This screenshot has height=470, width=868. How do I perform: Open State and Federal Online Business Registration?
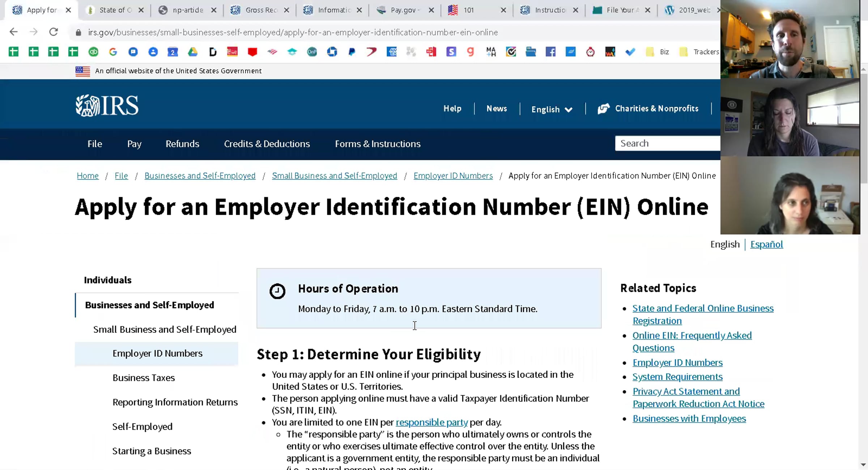click(x=703, y=314)
